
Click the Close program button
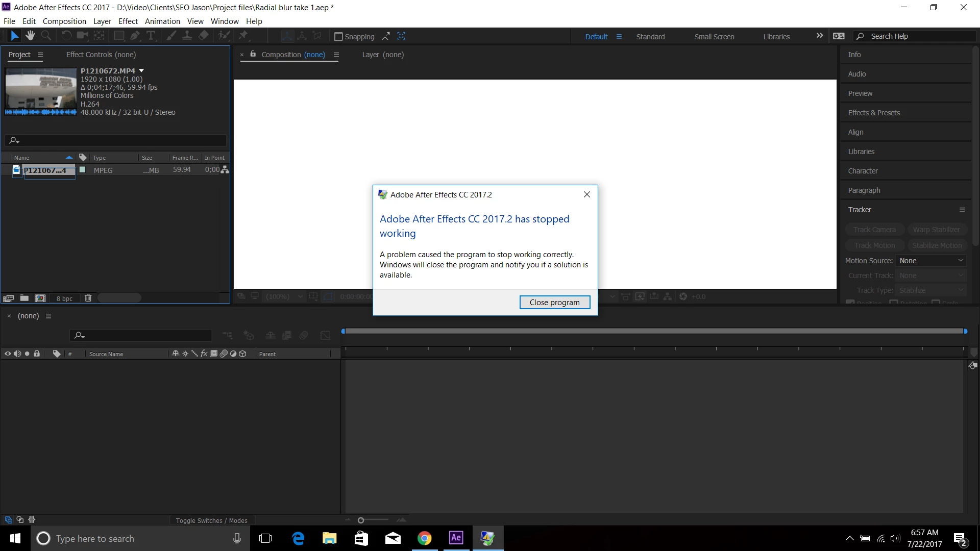click(x=554, y=303)
